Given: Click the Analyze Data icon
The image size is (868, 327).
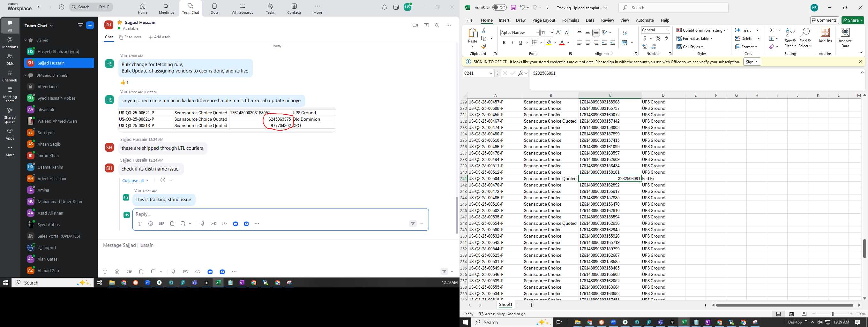Looking at the screenshot, I should point(845,38).
